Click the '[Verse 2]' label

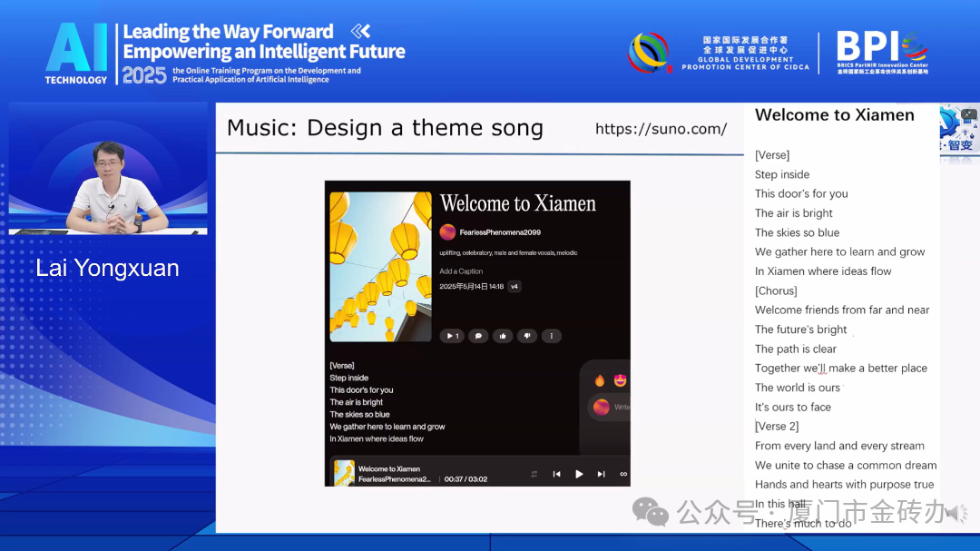tap(777, 427)
